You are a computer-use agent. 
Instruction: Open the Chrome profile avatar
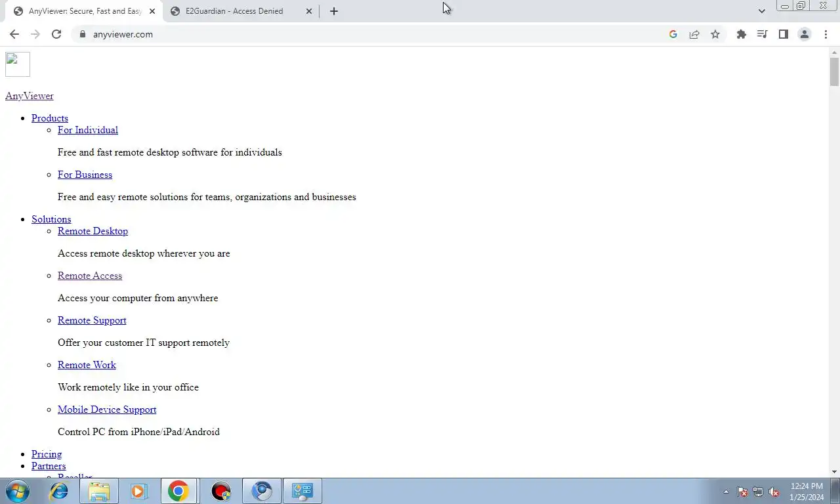click(x=804, y=34)
